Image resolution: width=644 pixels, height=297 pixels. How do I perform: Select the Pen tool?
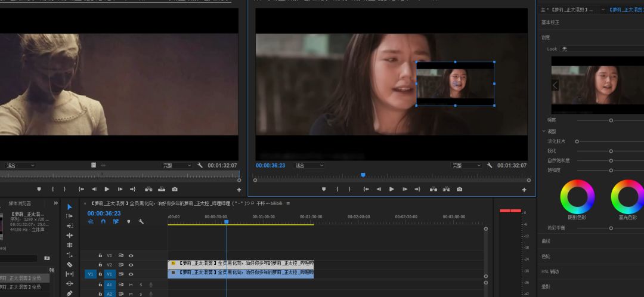[69, 293]
